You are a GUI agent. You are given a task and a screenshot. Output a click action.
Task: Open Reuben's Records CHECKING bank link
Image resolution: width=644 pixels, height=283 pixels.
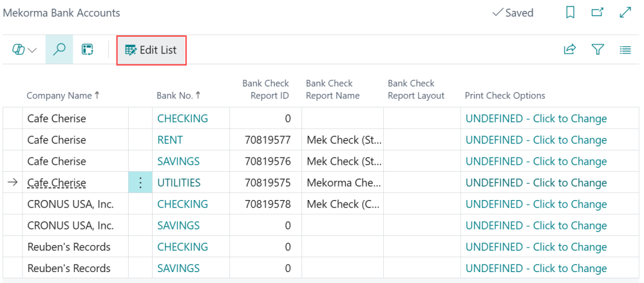183,246
